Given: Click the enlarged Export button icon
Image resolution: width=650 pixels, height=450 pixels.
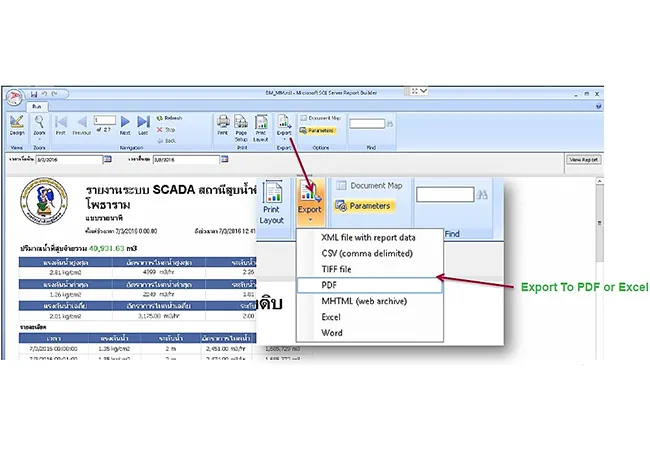Looking at the screenshot, I should point(310,192).
